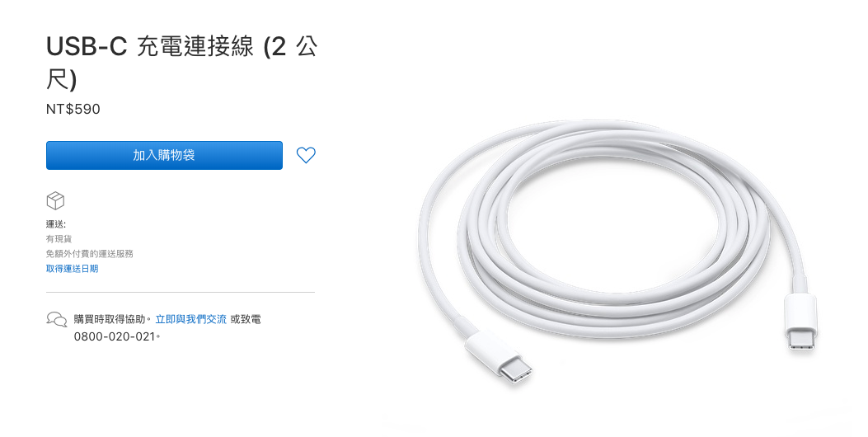Screen dimensions: 868x437
Task: Save item with the heart favorites icon
Action: pos(306,155)
